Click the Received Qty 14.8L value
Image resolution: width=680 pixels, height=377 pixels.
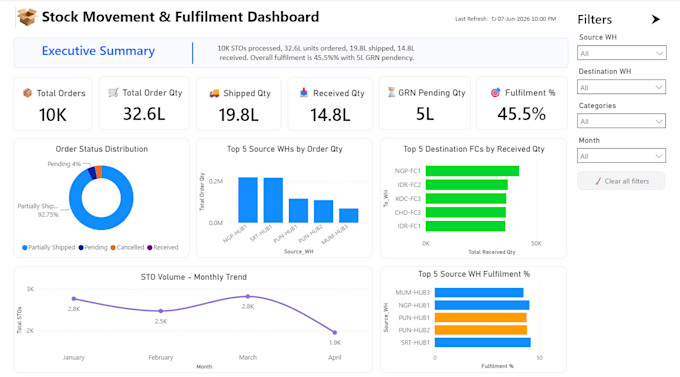coord(330,115)
